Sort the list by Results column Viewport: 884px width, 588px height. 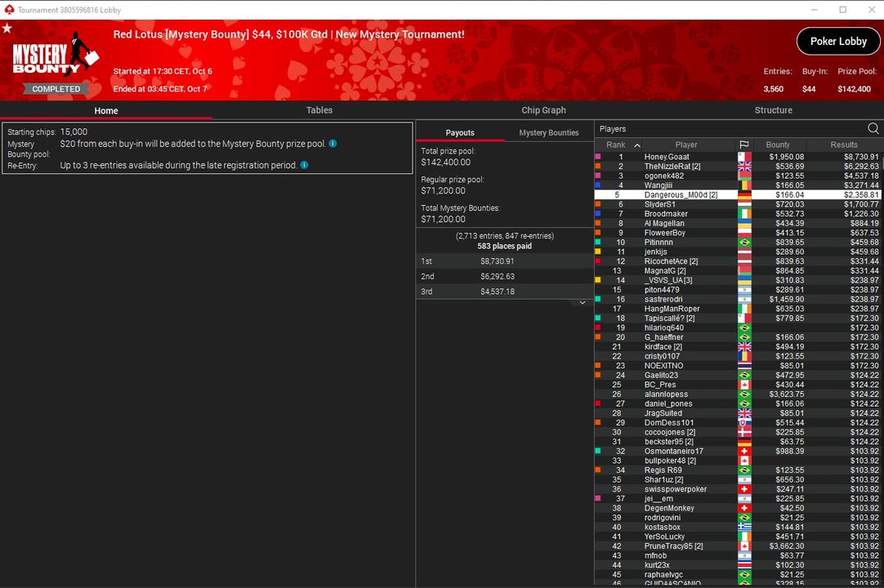[x=843, y=145]
